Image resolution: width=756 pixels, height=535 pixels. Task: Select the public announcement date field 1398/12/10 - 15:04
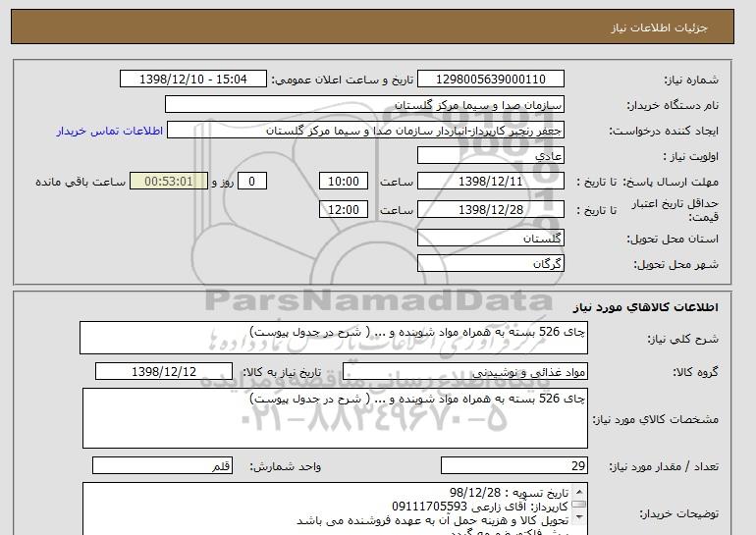192,80
